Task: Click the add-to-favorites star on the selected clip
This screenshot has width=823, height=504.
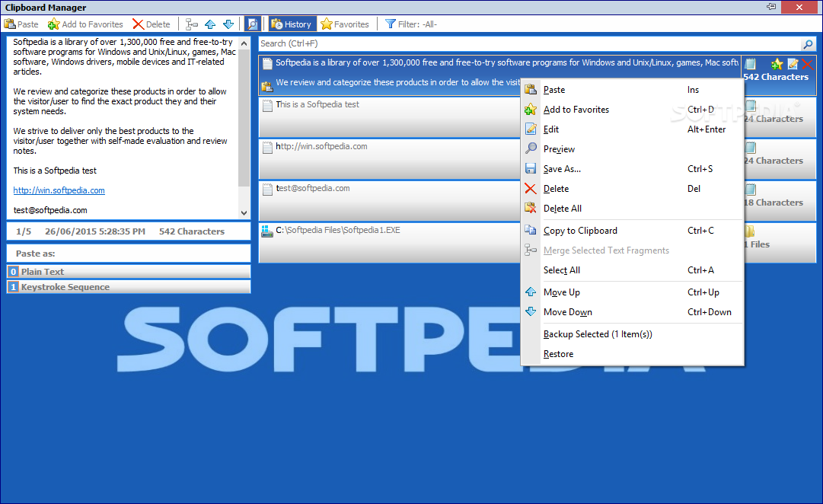Action: [777, 64]
